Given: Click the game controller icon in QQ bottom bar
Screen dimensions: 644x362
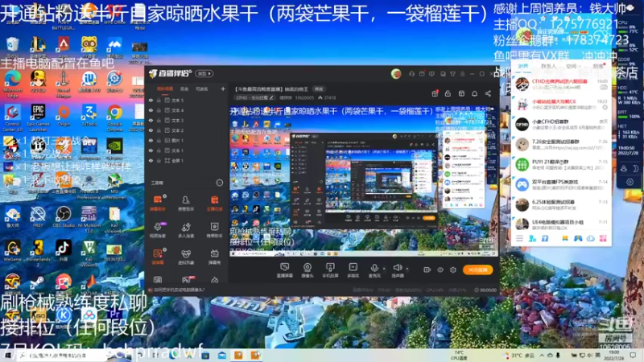Looking at the screenshot, I should [x=578, y=238].
